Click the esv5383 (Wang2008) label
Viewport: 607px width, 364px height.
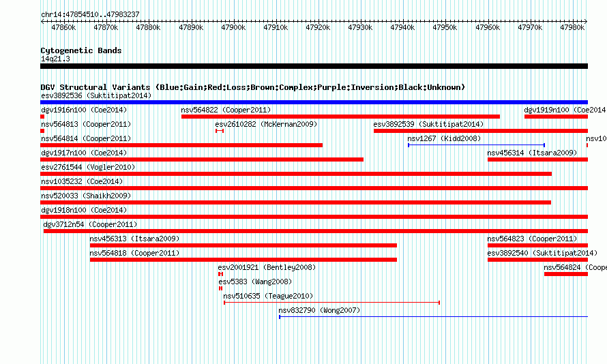coord(255,282)
